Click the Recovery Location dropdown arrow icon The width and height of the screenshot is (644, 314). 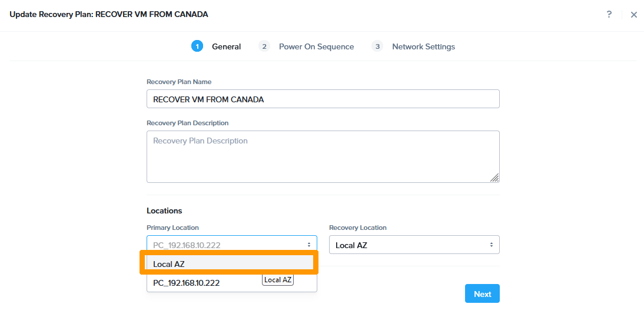pos(491,245)
